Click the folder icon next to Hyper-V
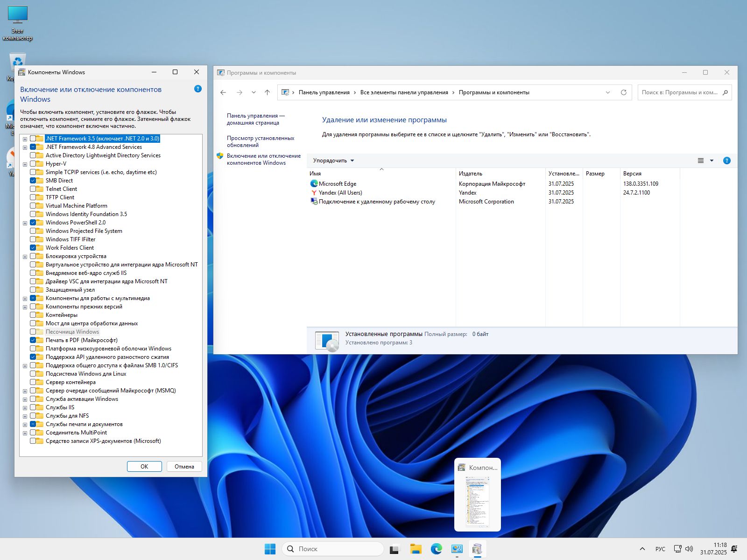The image size is (747, 560). 40,164
